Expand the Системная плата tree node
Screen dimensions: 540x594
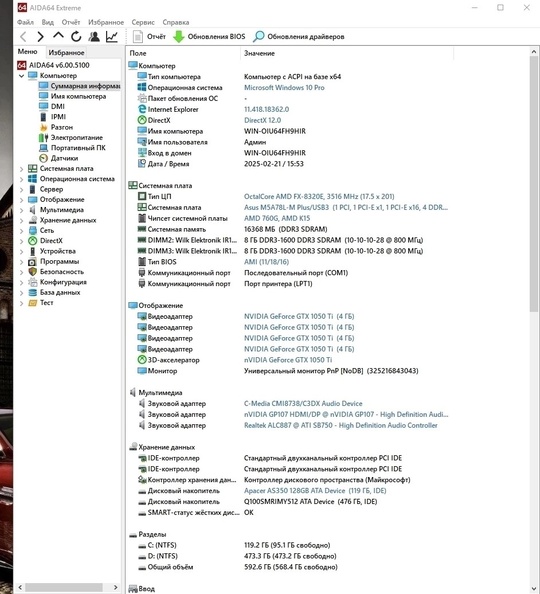[22, 169]
